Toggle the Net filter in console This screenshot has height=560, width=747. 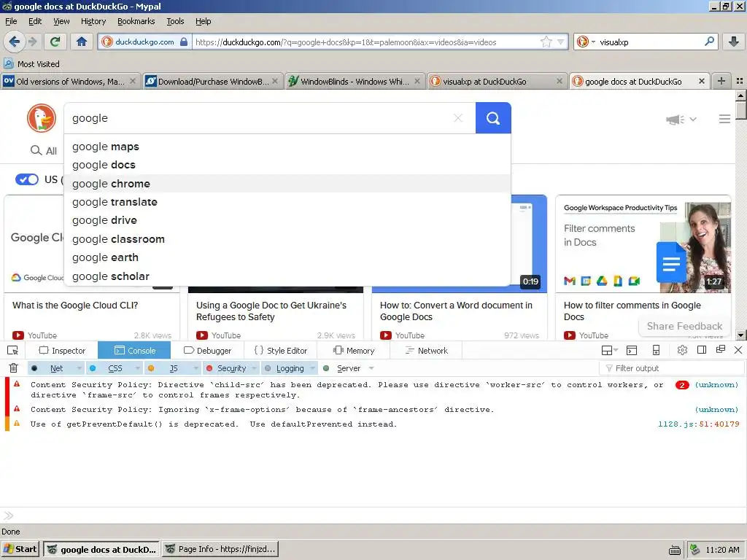click(50, 368)
